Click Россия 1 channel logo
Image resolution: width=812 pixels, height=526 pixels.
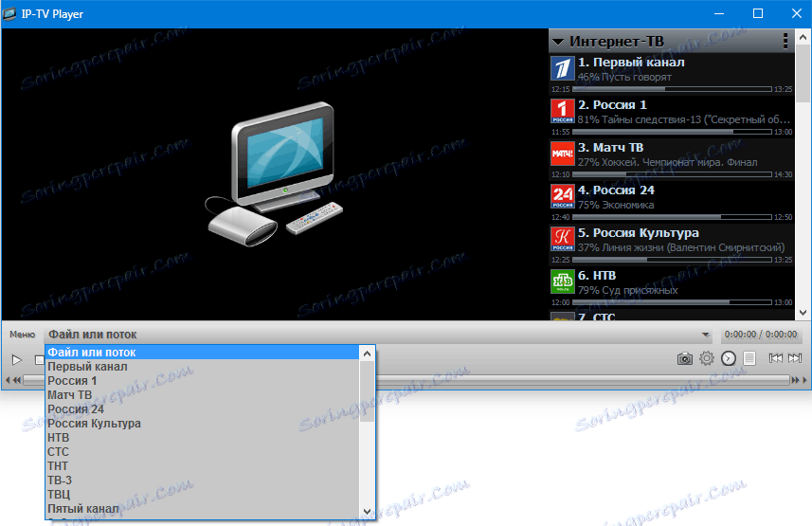[x=563, y=111]
